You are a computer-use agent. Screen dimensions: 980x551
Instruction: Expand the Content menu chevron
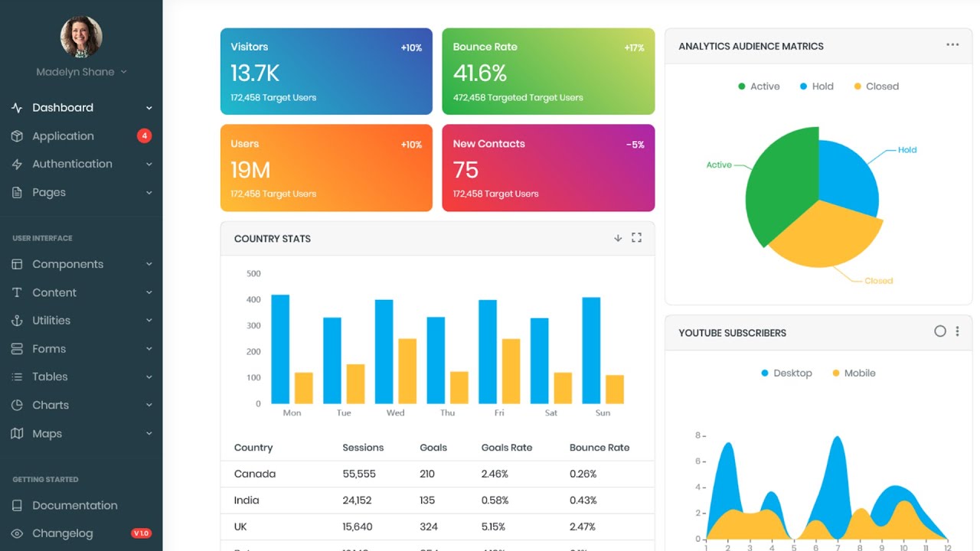[x=149, y=292]
